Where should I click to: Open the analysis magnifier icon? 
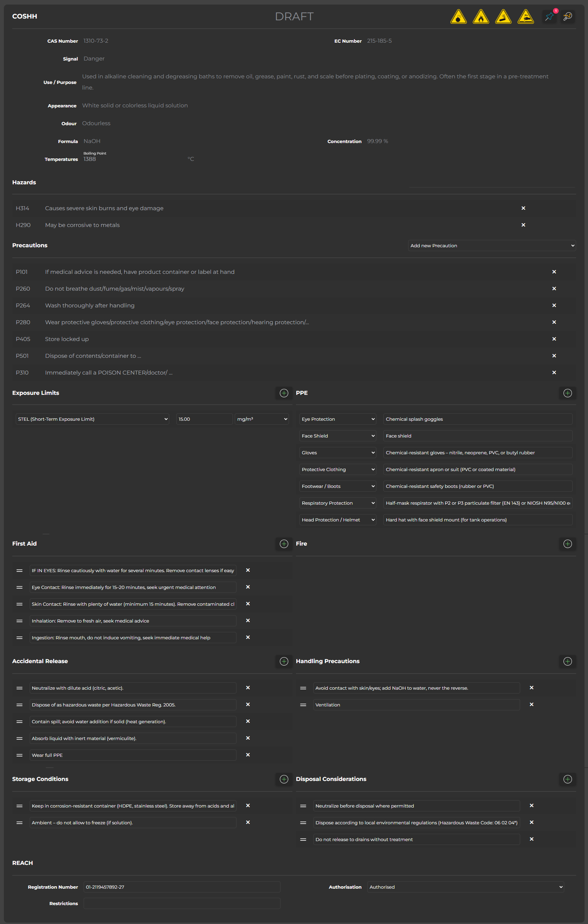click(567, 16)
